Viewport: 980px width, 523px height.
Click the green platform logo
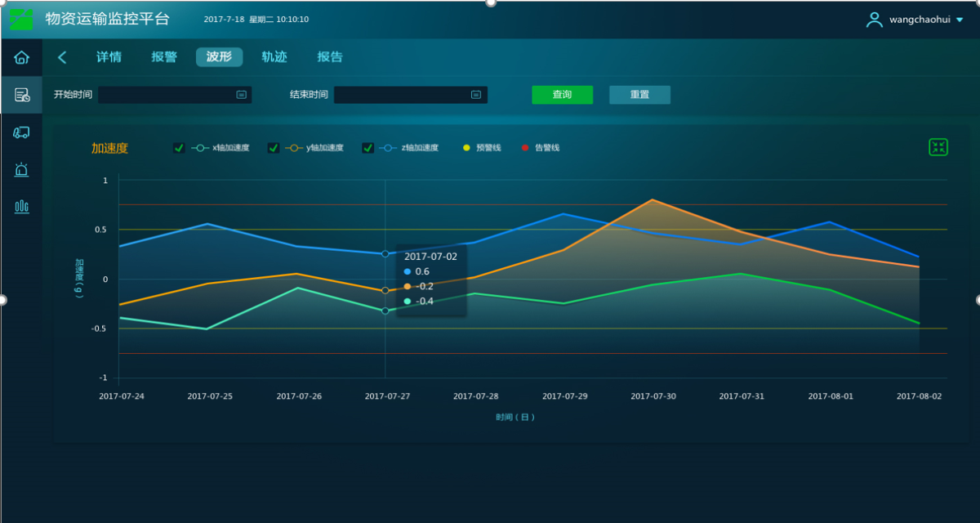pyautogui.click(x=22, y=19)
